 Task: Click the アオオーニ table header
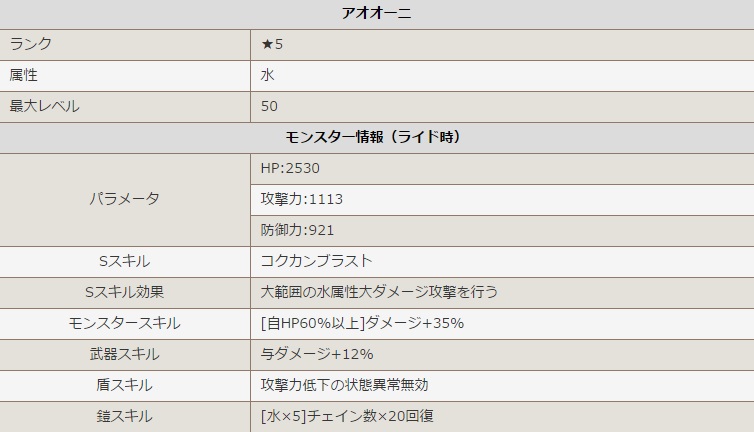[377, 13]
